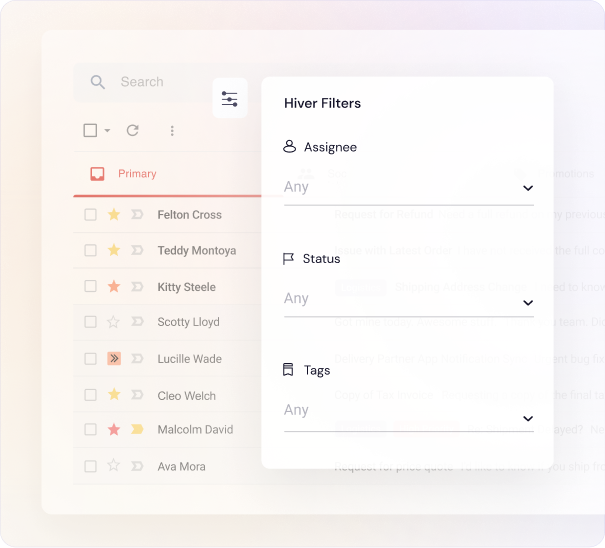This screenshot has width=605, height=548.
Task: Toggle the select-all checkbox
Action: [90, 130]
